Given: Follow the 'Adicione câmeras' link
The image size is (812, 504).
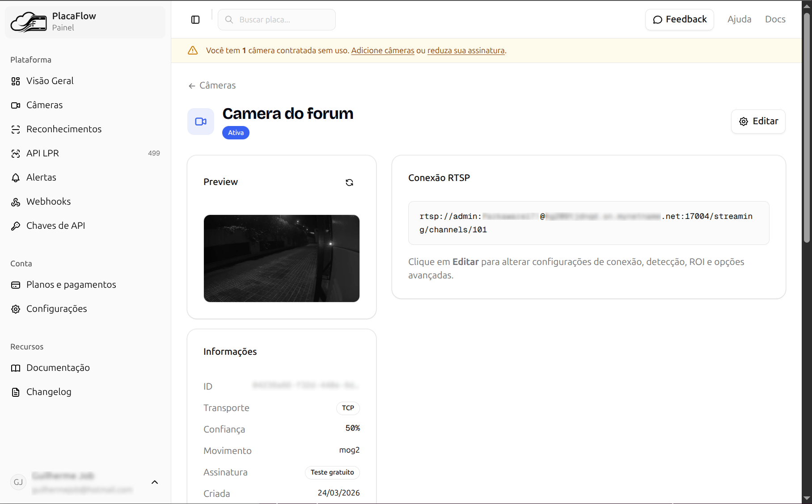Looking at the screenshot, I should (382, 50).
